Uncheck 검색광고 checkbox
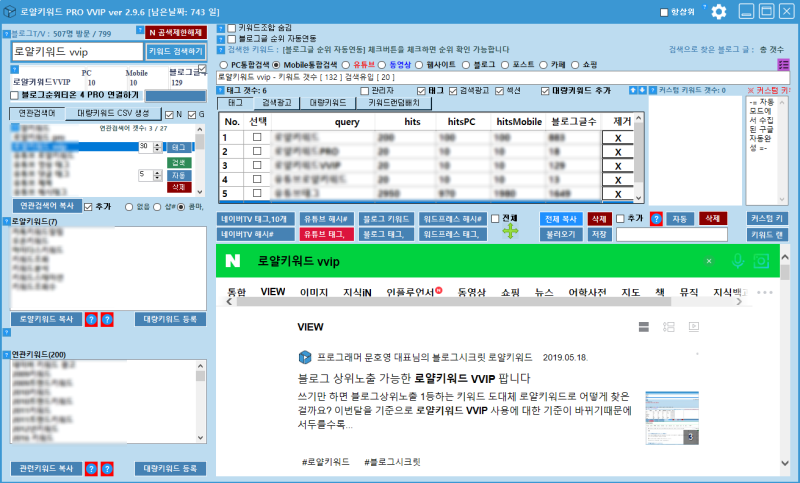Screen dimensions: 800x483 (453, 91)
